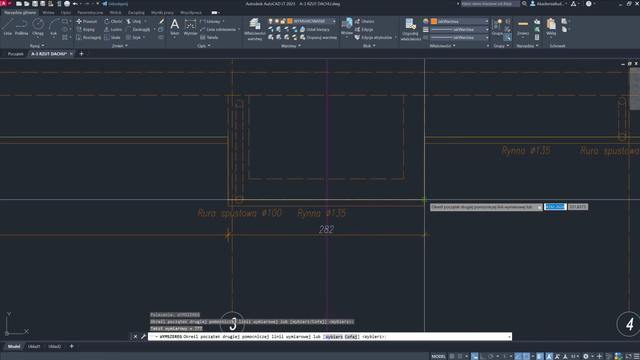Viewport: 640px width, 360px height.
Task: Click the Wymiar (dimension) tool icon
Action: [190, 27]
